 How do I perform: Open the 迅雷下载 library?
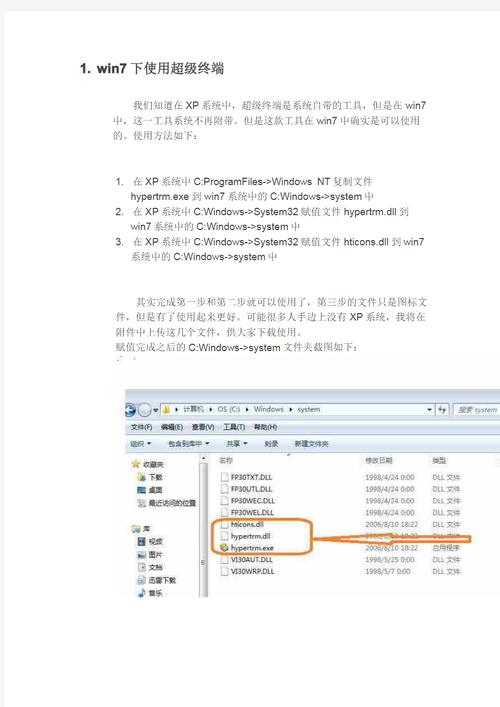tap(157, 580)
